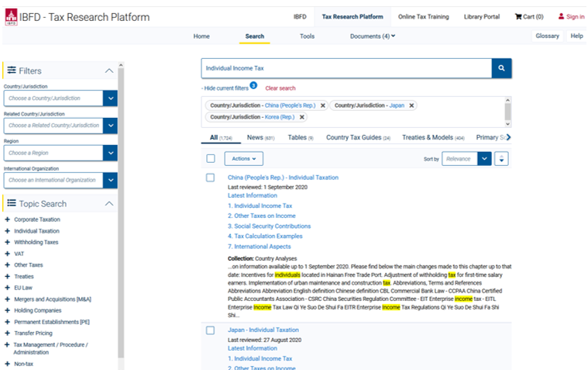The image size is (588, 370).
Task: Collapse the Filters panel chevron
Action: [x=109, y=71]
